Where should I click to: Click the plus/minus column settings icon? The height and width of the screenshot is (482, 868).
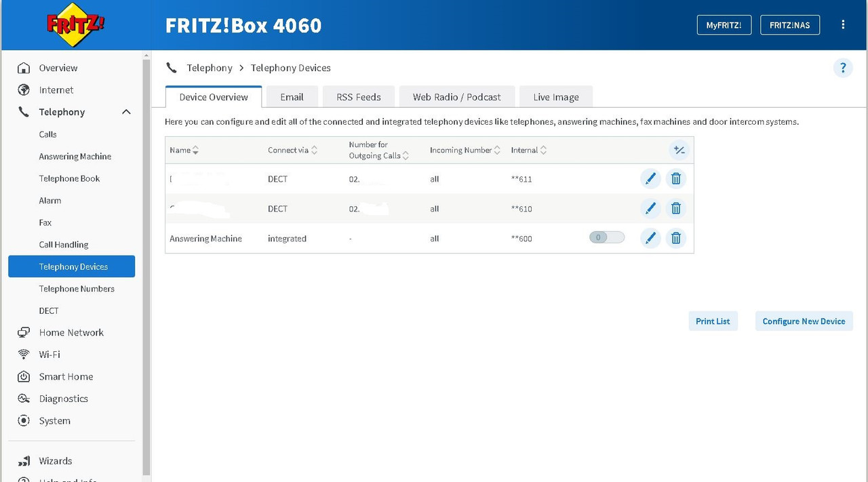point(679,150)
